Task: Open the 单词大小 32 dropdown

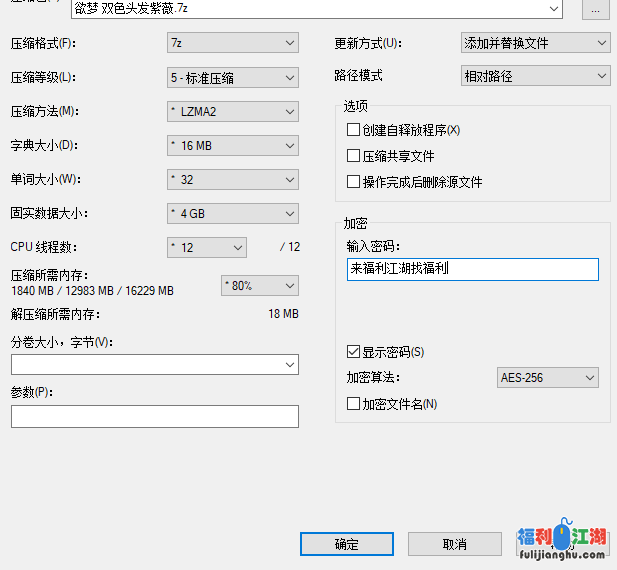Action: [232, 180]
